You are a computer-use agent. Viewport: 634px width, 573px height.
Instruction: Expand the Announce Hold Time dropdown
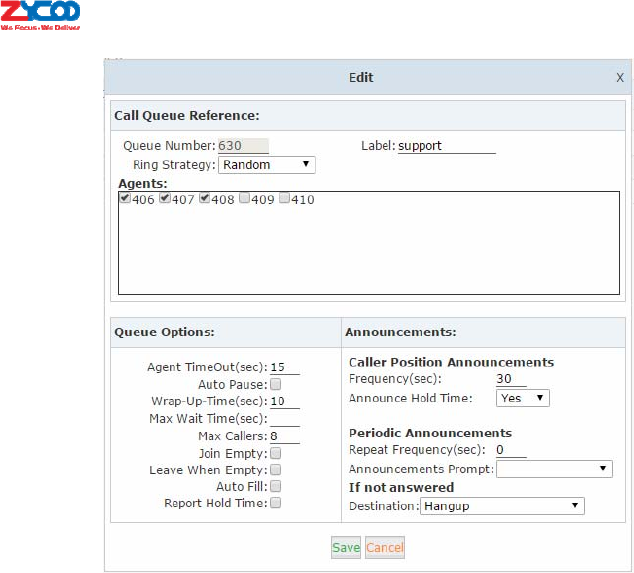[x=523, y=398]
